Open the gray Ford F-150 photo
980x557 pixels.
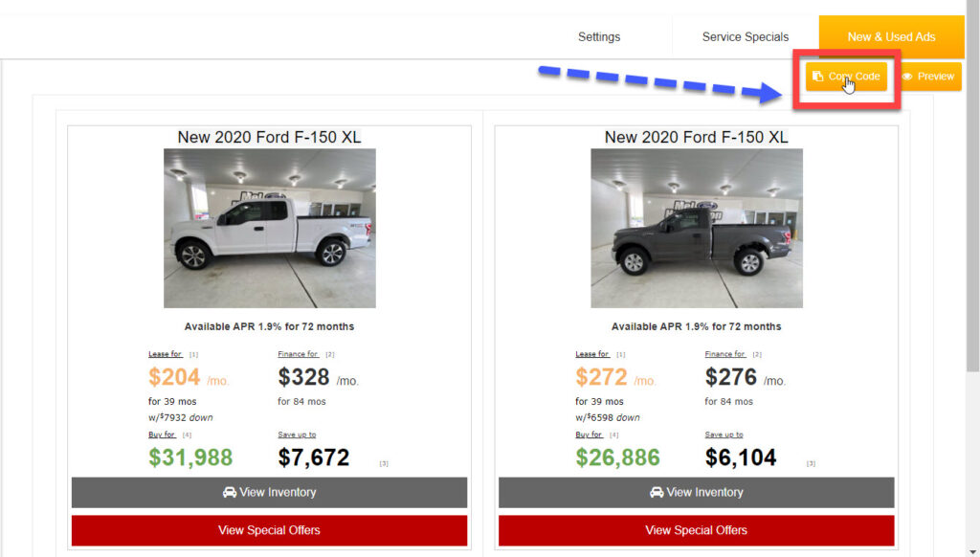pos(697,228)
